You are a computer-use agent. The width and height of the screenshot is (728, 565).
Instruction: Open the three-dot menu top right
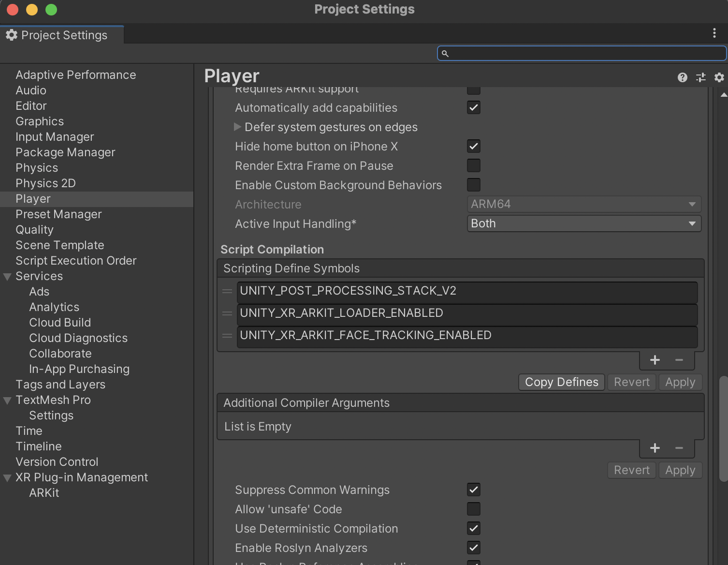point(714,33)
